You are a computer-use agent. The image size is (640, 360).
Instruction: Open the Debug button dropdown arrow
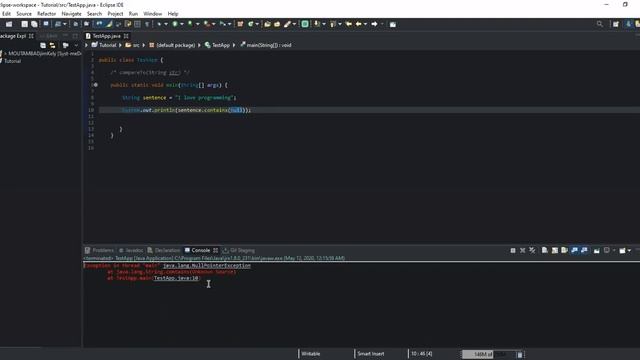(166, 24)
